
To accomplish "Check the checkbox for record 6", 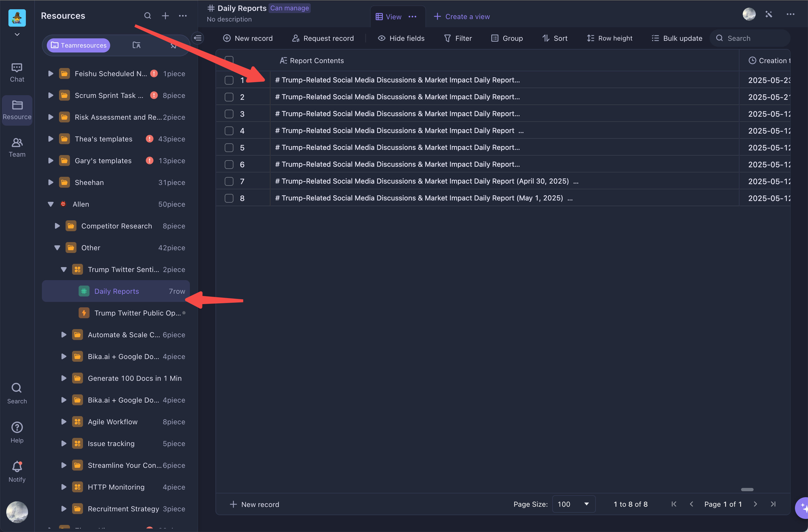I will [x=229, y=165].
